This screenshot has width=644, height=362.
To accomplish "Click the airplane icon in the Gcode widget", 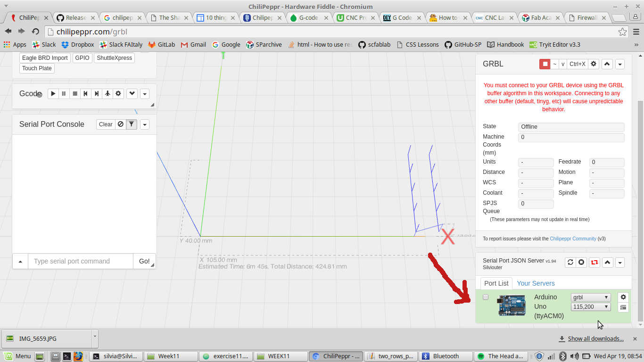I will coord(107,94).
